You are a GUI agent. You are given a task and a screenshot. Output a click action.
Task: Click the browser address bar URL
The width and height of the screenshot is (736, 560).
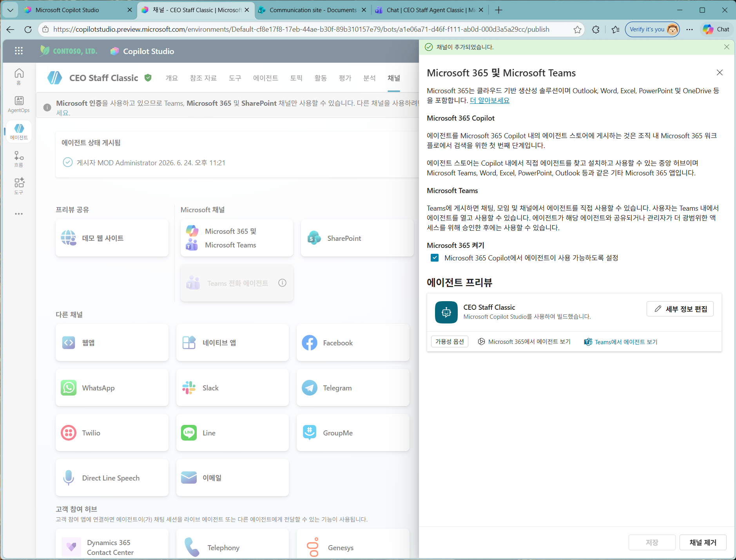pos(301,29)
